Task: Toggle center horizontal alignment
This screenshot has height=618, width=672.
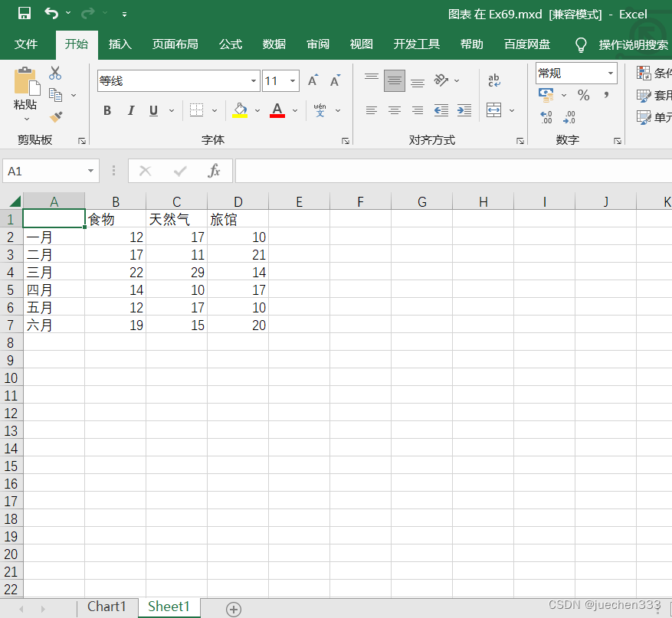Action: 395,110
